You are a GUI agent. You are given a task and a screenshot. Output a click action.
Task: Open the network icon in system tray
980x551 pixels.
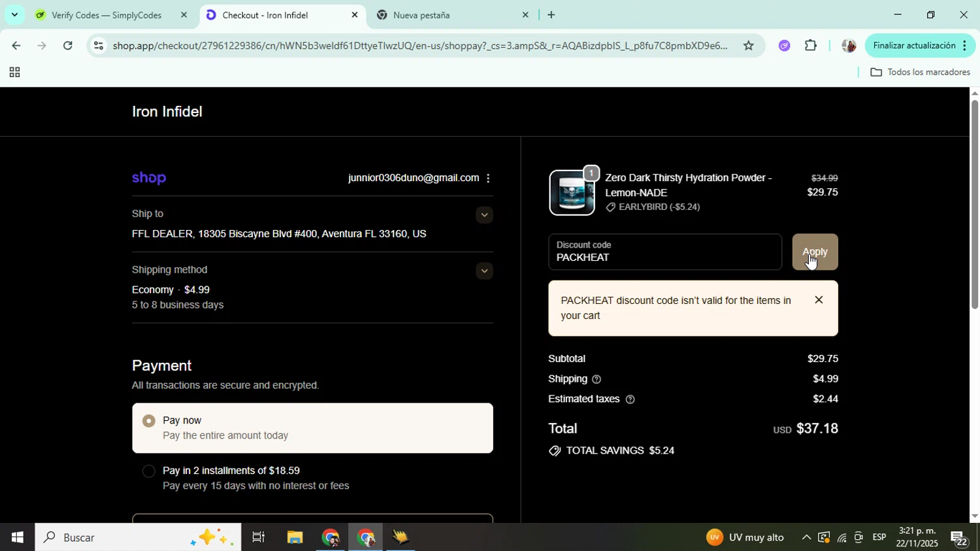pyautogui.click(x=841, y=538)
